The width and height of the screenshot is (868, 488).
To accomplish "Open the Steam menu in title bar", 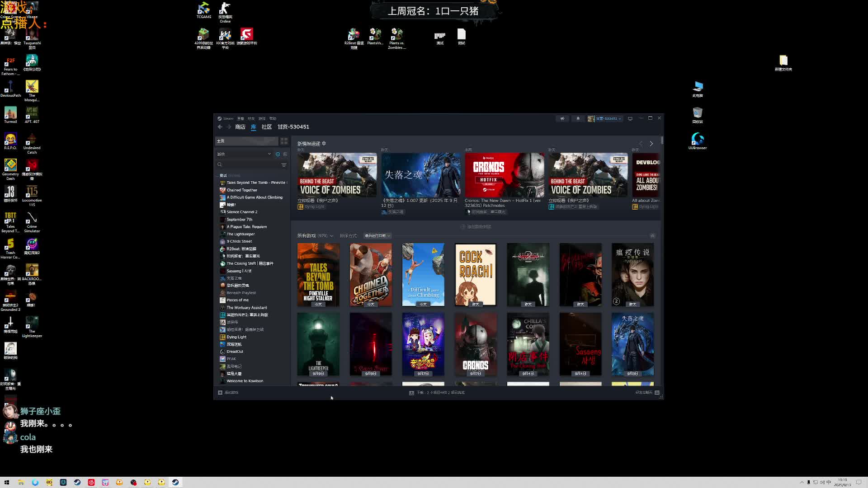I will 228,118.
